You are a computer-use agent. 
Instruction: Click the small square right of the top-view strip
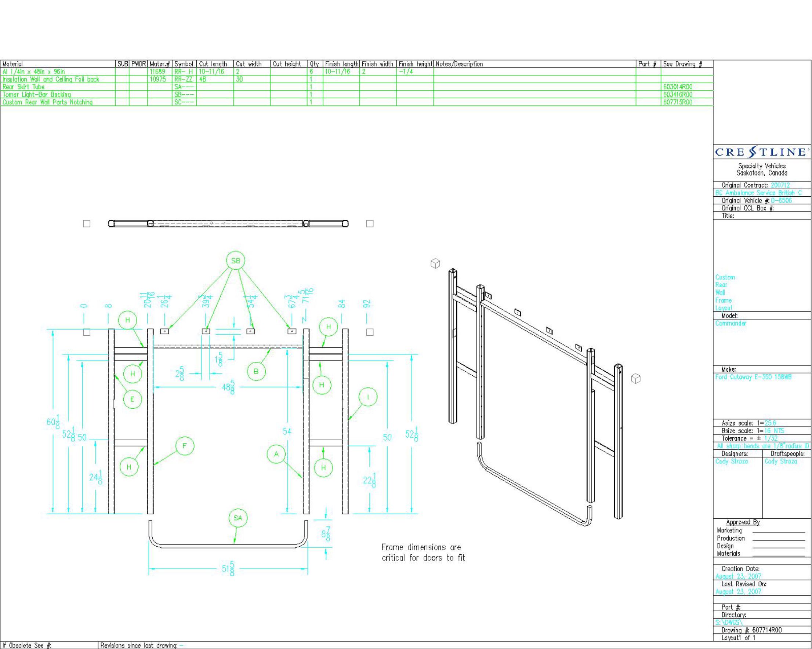370,224
